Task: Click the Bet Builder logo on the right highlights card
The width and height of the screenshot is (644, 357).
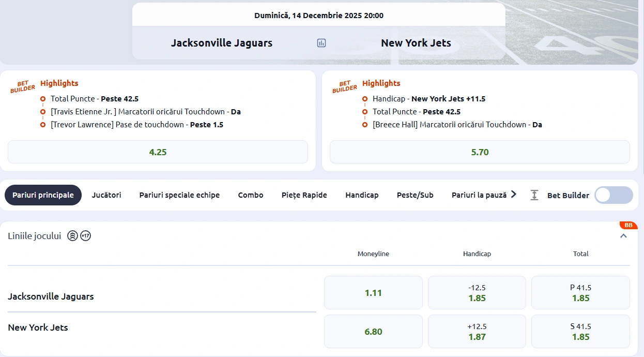Action: pos(344,85)
